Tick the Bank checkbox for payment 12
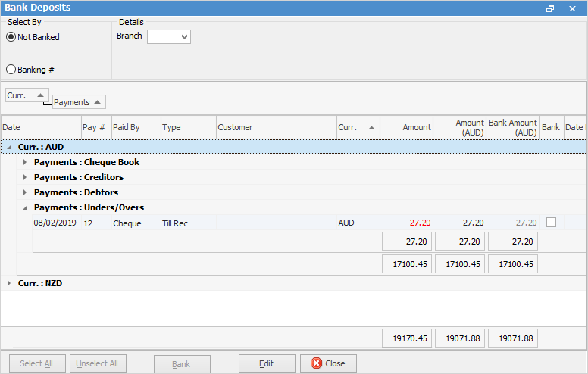The image size is (588, 374). (551, 223)
